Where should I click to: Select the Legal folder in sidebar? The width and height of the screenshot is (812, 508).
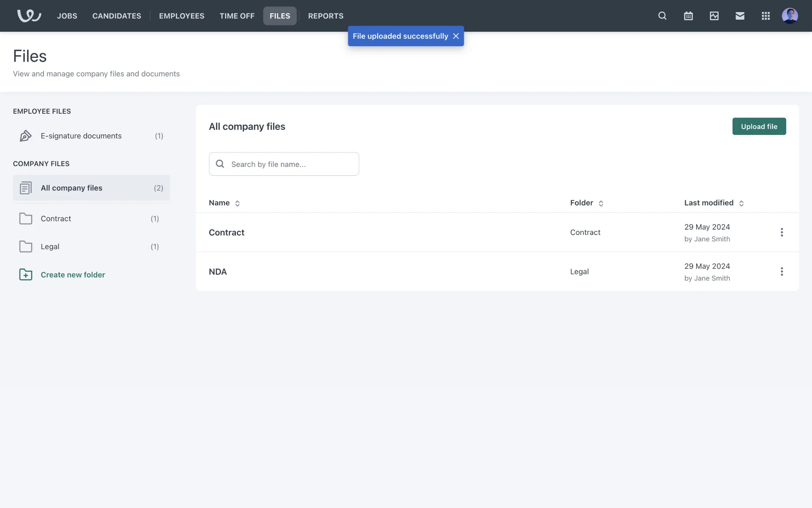[50, 246]
